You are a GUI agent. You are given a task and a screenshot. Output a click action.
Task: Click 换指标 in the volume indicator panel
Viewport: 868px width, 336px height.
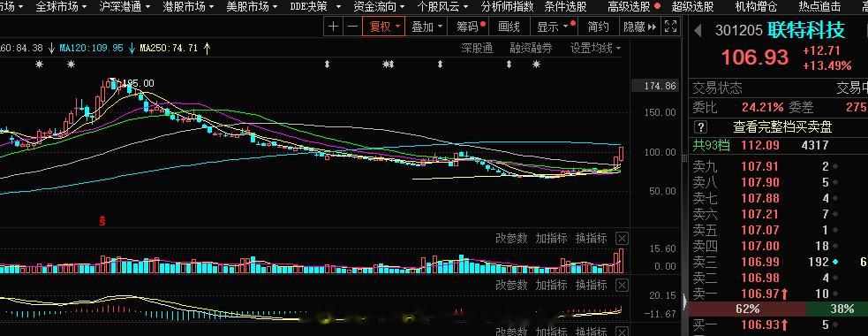point(592,239)
